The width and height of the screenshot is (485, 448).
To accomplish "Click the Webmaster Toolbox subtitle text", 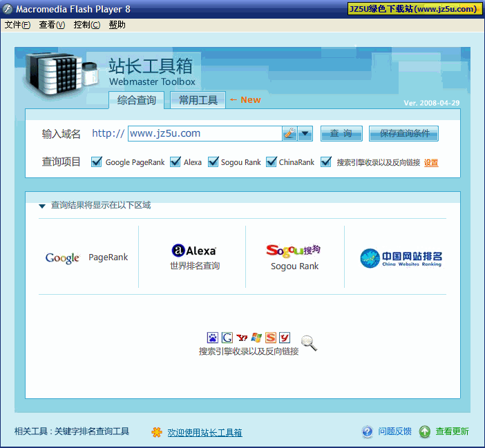I will click(152, 81).
